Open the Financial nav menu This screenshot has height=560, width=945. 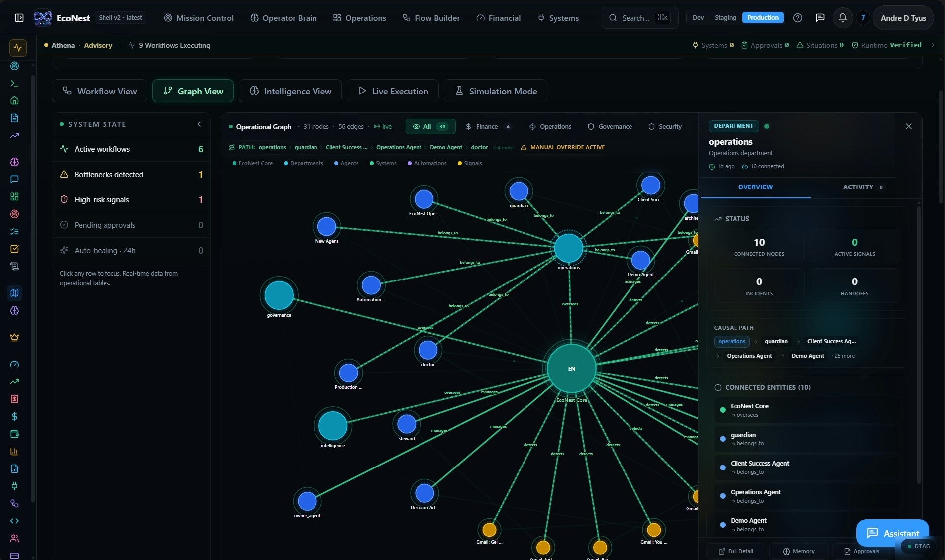point(498,18)
